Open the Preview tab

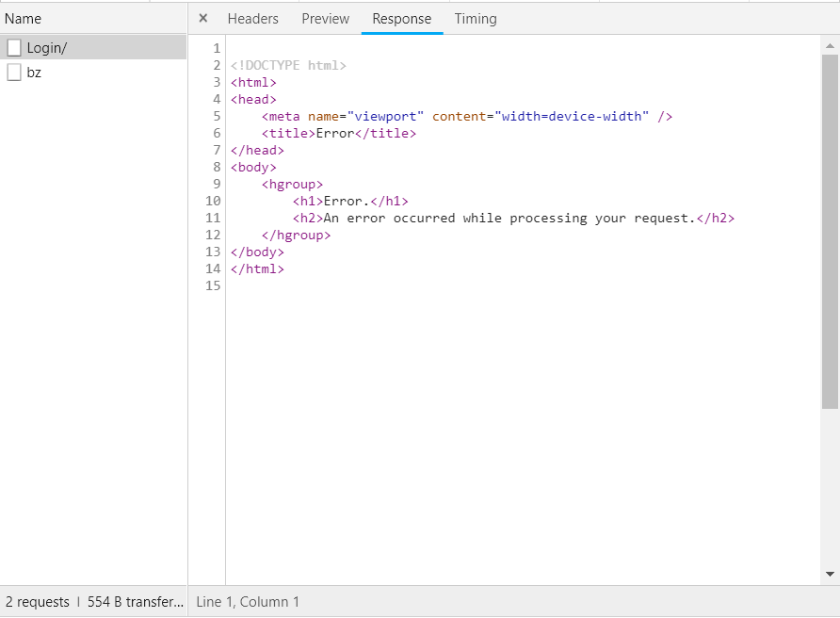coord(325,19)
